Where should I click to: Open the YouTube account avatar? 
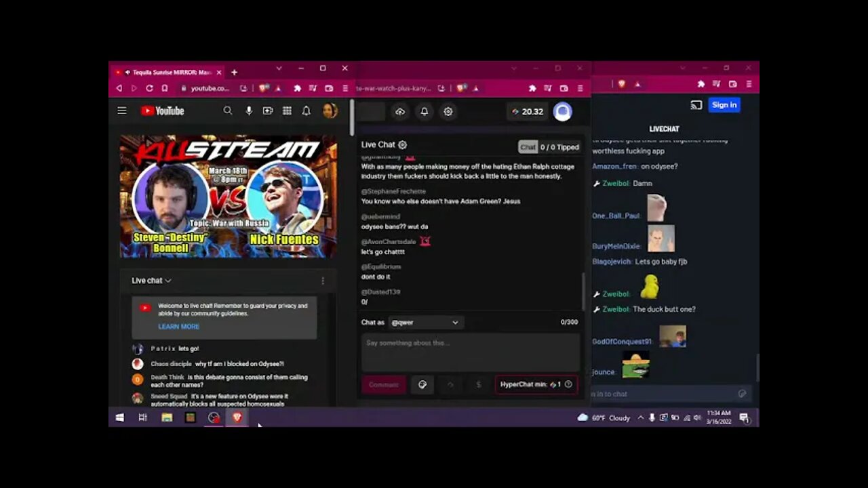coord(330,111)
